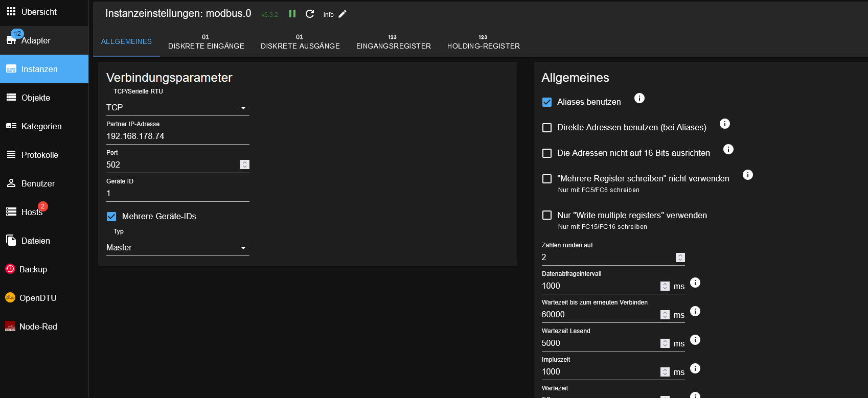Viewport: 868px width, 398px height.
Task: Open Protokolle log icon
Action: [11, 155]
